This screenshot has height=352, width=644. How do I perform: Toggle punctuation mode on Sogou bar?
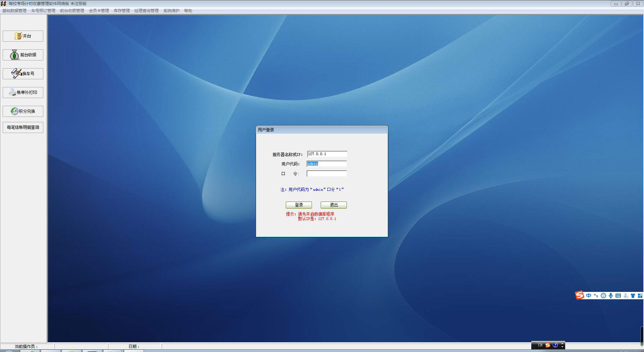[596, 296]
